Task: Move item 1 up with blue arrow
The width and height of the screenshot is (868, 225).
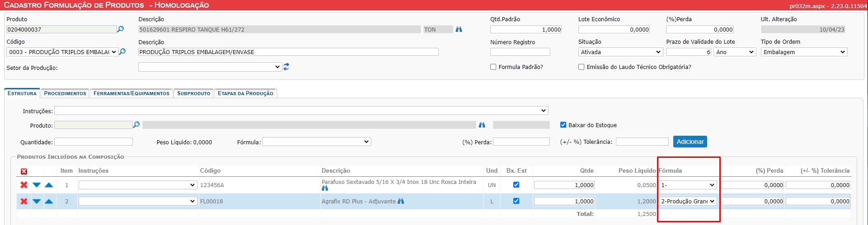Action: click(x=49, y=185)
